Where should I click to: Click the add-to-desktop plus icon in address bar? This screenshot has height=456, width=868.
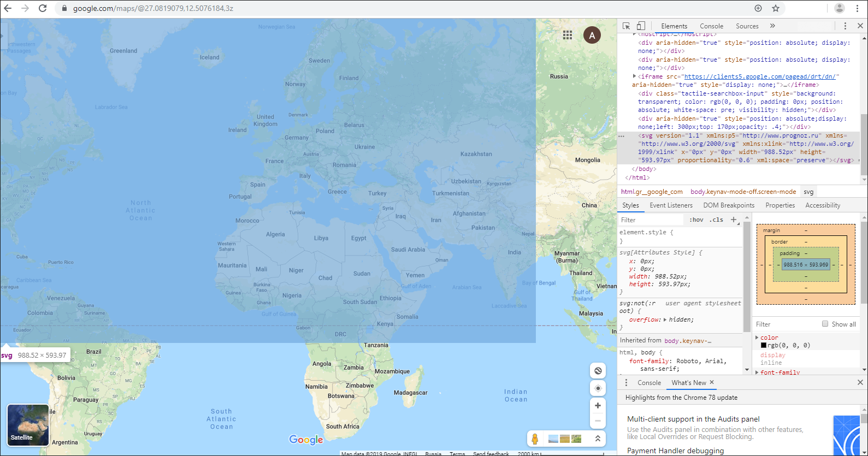tap(758, 8)
